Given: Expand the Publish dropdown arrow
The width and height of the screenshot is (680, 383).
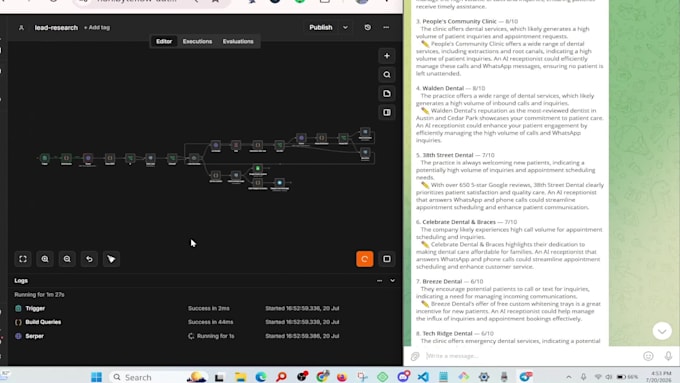Looking at the screenshot, I should [345, 27].
